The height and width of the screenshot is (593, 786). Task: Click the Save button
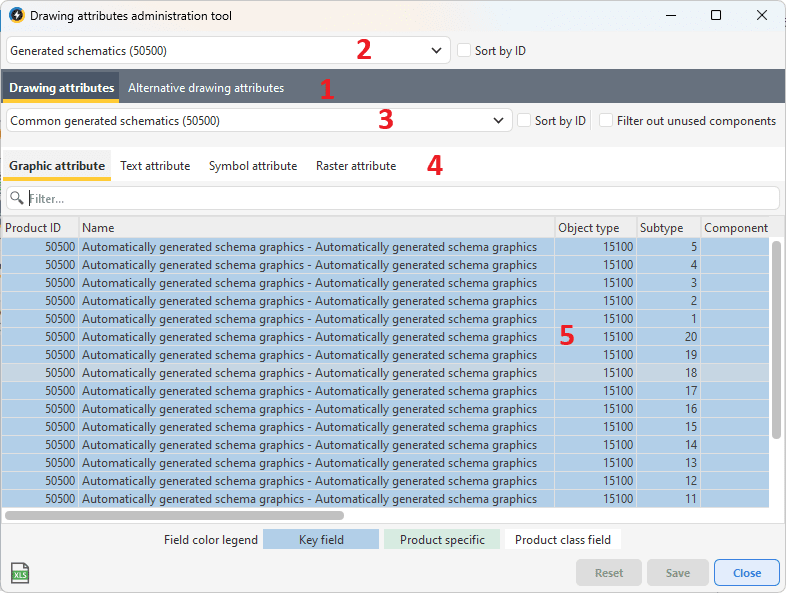click(677, 573)
